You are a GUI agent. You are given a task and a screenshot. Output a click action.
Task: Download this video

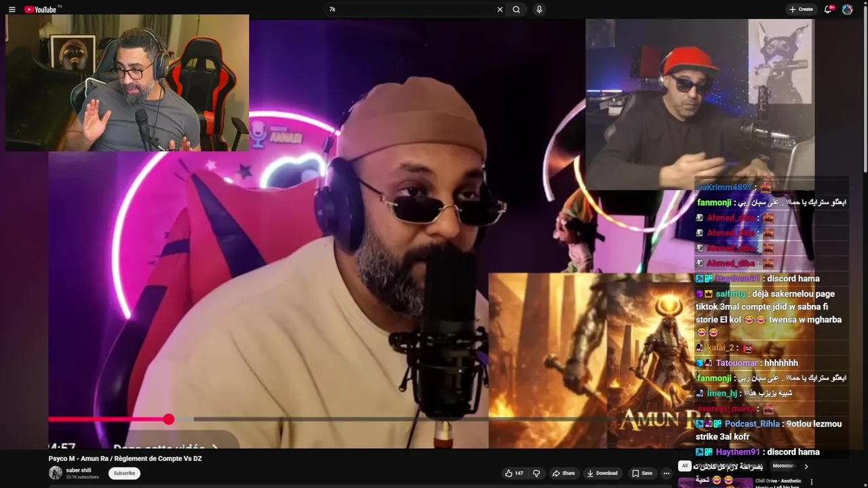pos(602,473)
